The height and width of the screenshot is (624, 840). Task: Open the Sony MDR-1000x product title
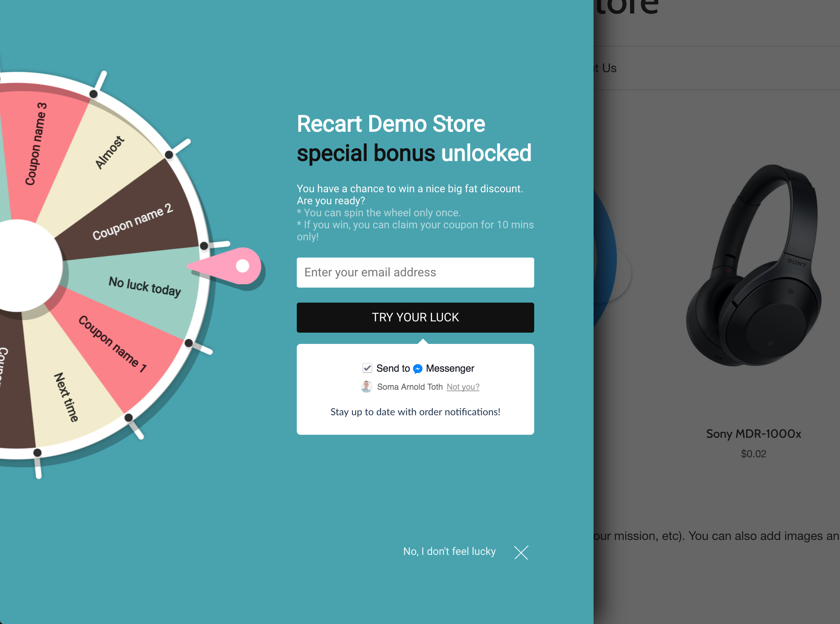coord(754,434)
